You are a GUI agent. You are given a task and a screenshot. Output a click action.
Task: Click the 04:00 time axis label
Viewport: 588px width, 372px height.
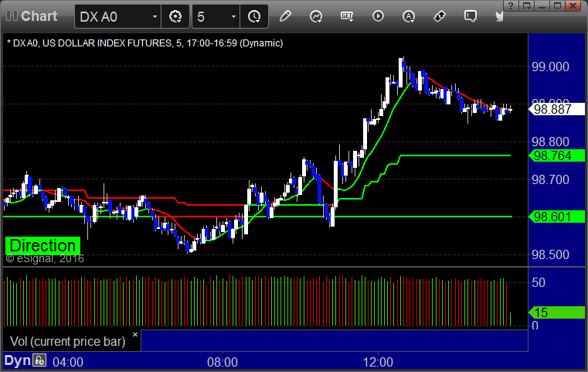[x=68, y=362]
